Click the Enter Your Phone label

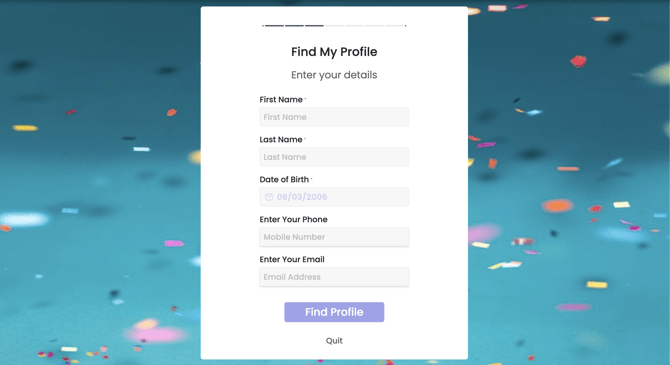[294, 219]
